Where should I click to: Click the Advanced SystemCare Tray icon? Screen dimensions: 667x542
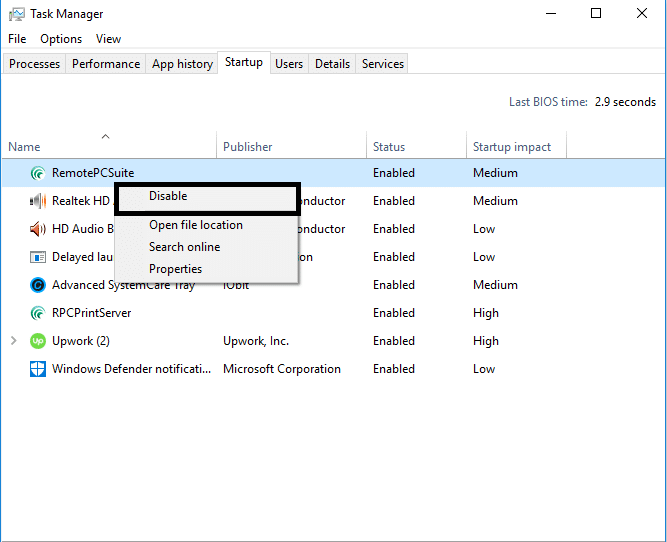click(38, 285)
